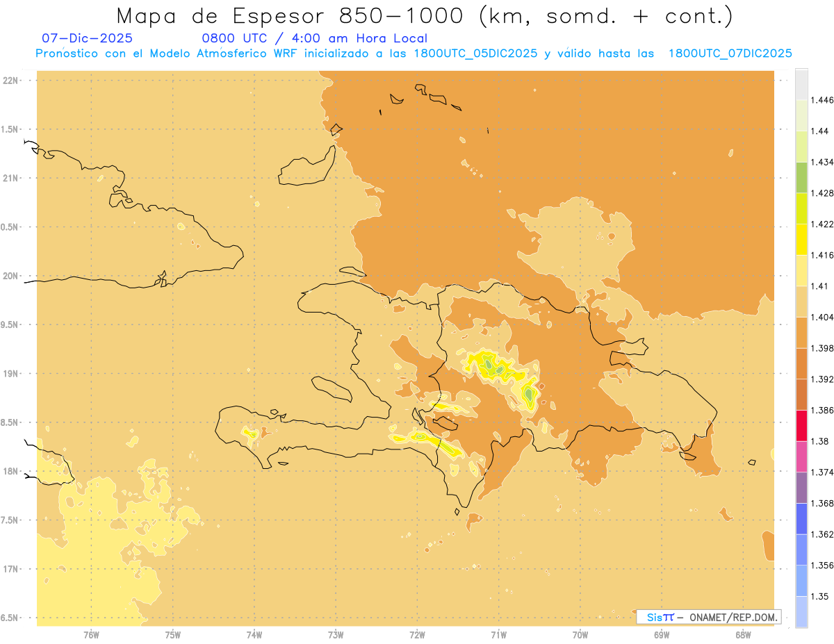Click the legend value '1.392'

(823, 379)
